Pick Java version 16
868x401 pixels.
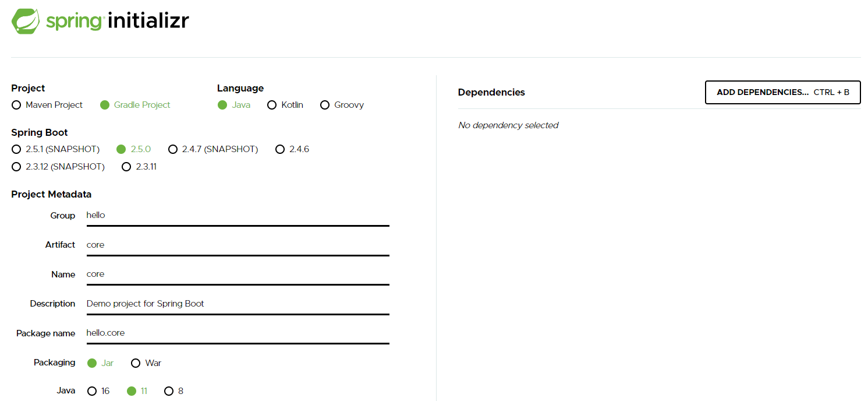pyautogui.click(x=98, y=391)
